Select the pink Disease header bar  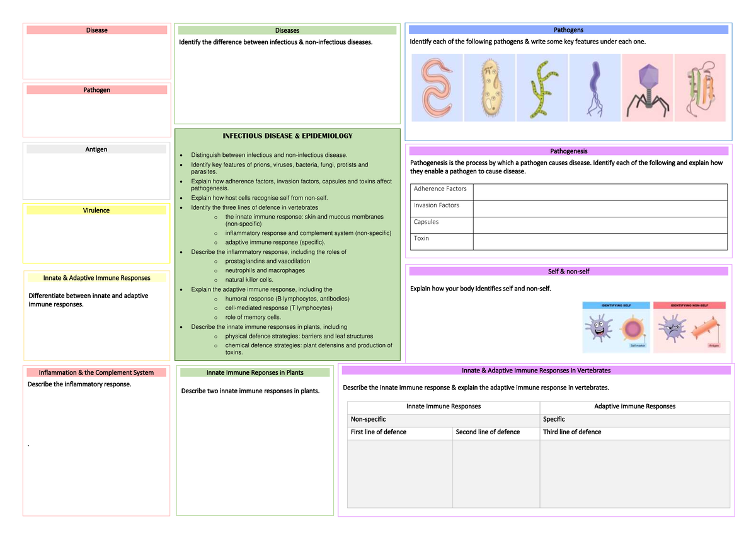(x=96, y=30)
